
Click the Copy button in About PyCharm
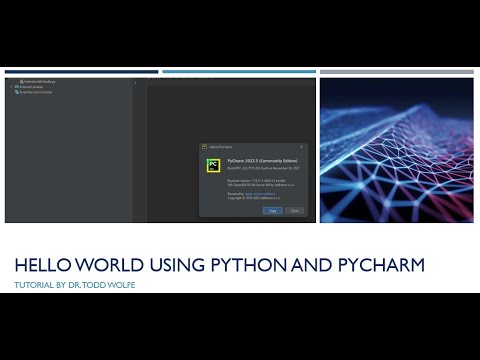click(x=273, y=211)
